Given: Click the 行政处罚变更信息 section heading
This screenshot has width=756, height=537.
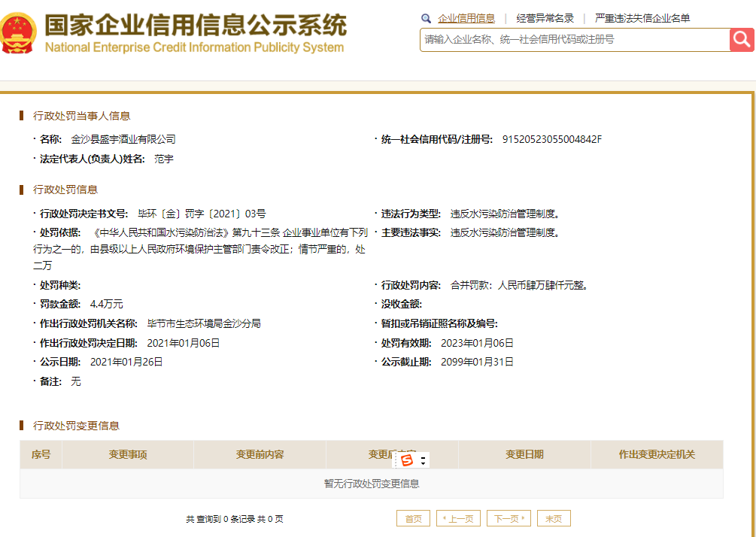Looking at the screenshot, I should tap(76, 426).
